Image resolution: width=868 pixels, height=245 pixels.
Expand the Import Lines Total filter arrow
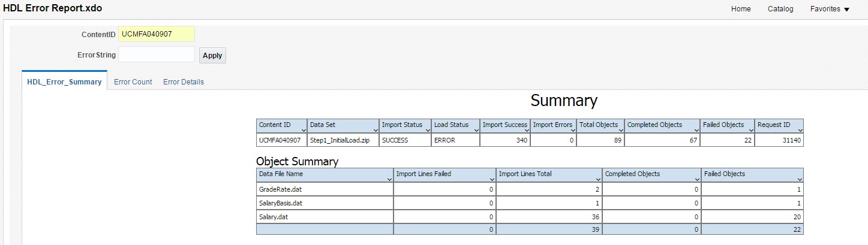coord(597,179)
